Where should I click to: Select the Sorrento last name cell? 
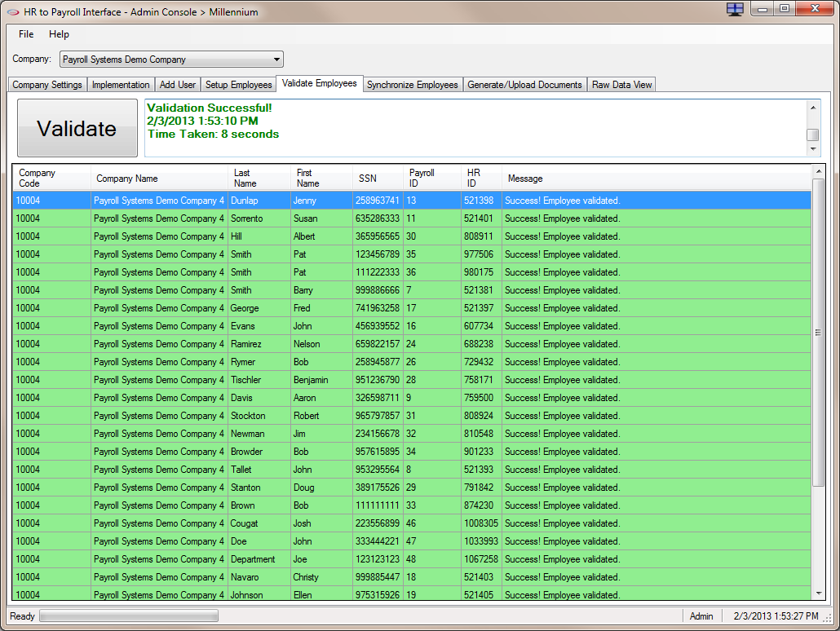click(259, 218)
